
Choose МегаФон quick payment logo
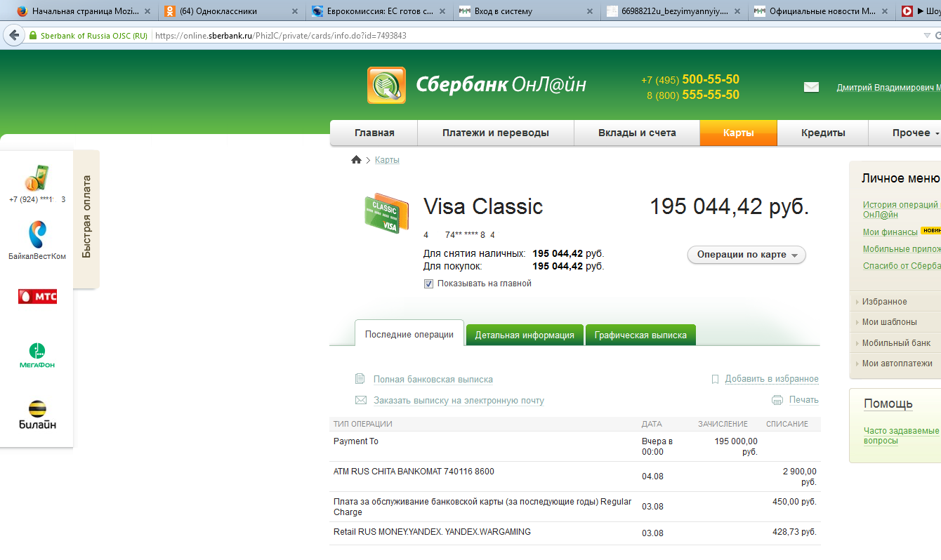click(37, 356)
